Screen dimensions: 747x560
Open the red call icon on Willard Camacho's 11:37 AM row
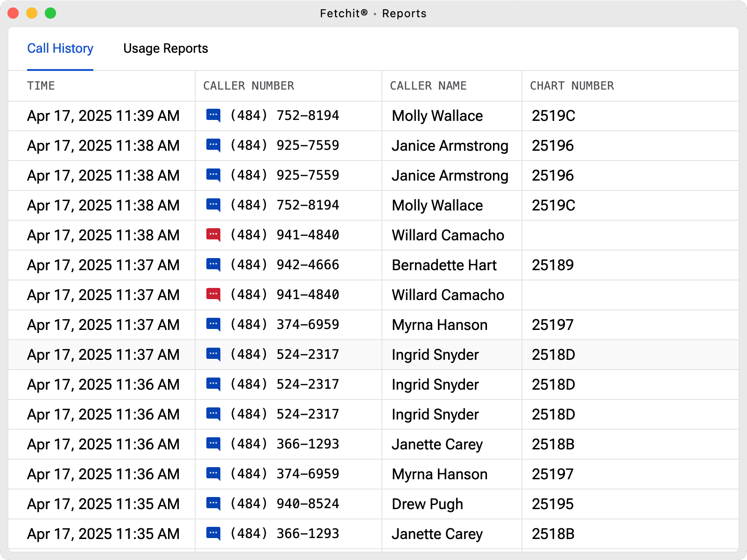[x=213, y=295]
